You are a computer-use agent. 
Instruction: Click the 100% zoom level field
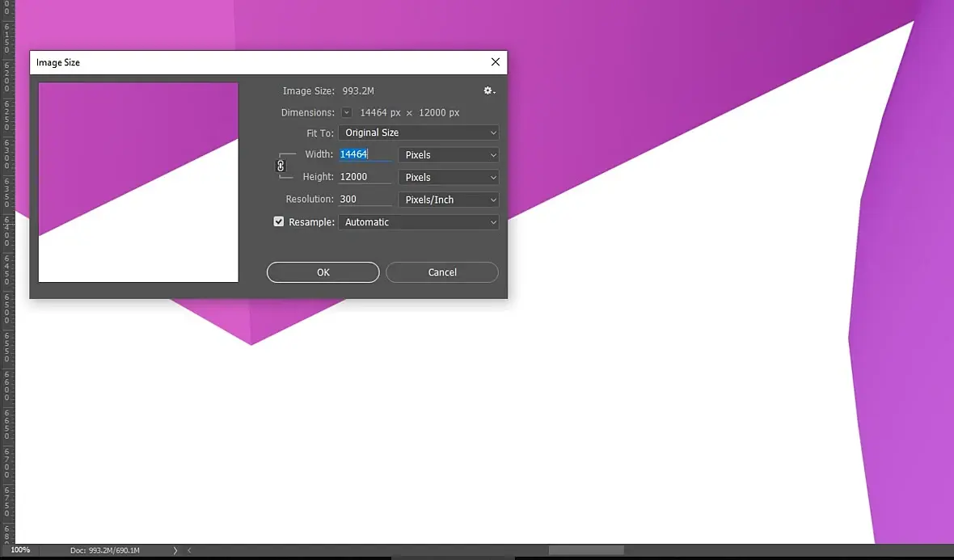(20, 549)
